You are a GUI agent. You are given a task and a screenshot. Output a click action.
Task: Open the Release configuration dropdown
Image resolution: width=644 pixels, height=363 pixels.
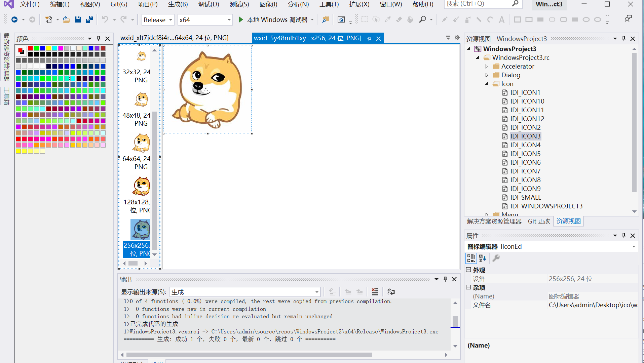coord(158,20)
